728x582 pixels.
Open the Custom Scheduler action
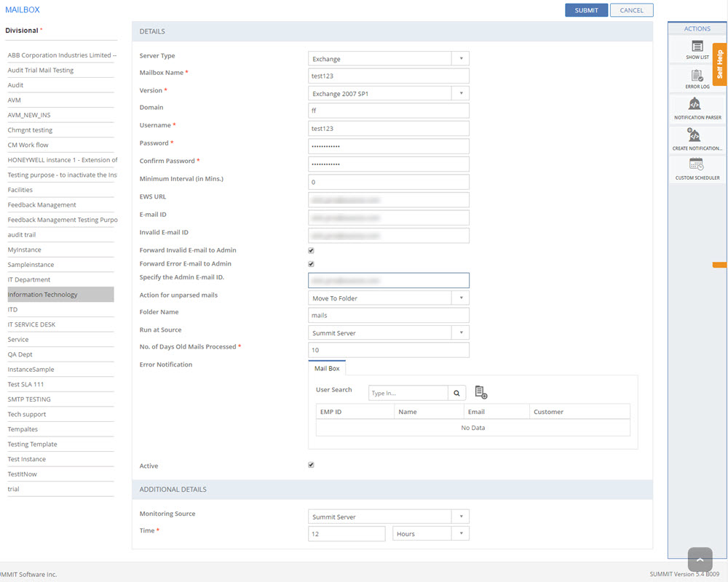click(x=697, y=166)
